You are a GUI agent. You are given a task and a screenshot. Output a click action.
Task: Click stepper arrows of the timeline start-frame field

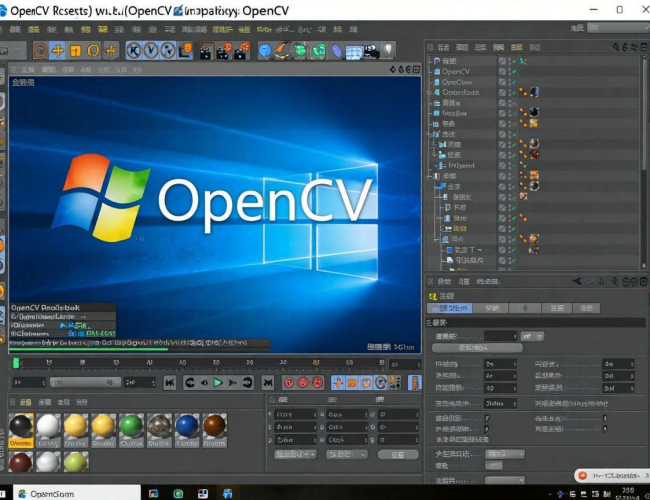click(44, 382)
